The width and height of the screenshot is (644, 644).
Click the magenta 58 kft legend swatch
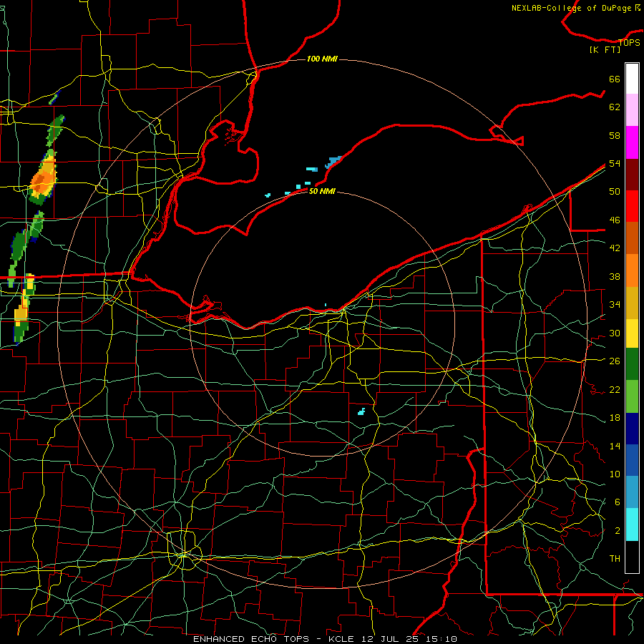pos(632,142)
